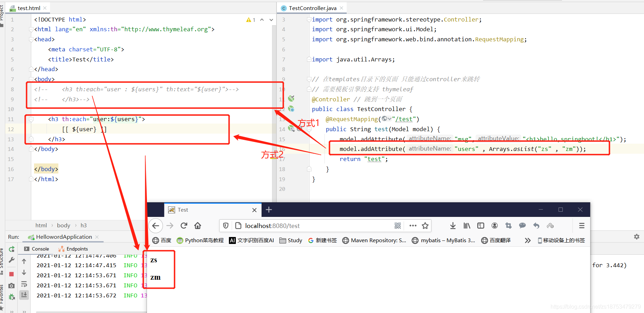Viewport: 644px width, 313px height.
Task: Open browser library icon
Action: 467,226
